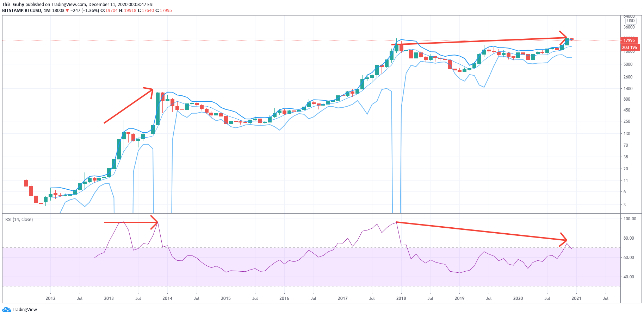Click the close value C:17995 in header
Viewport: 644px width, 316px height.
(163, 11)
